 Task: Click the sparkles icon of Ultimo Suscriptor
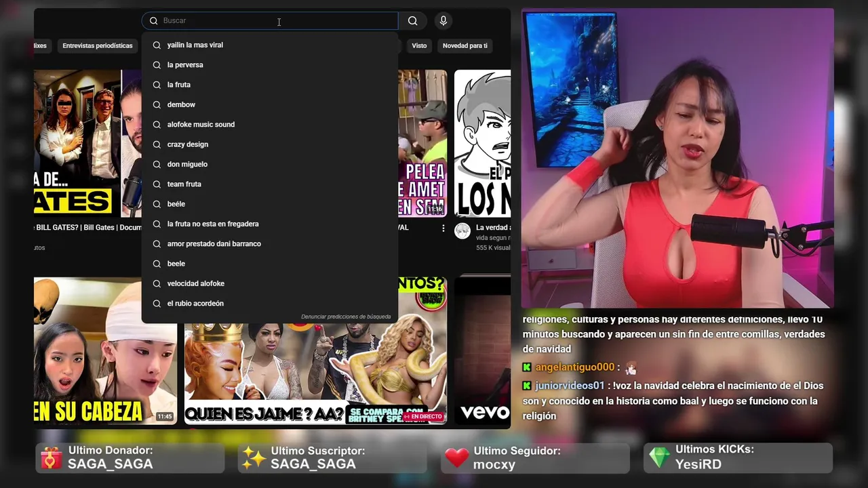coord(254,458)
